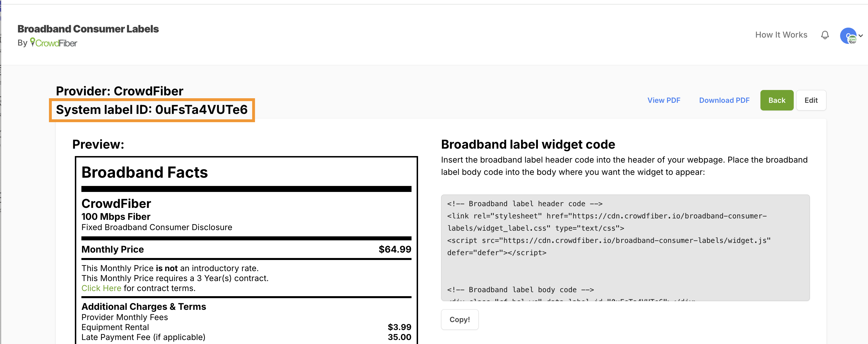868x344 pixels.
Task: Click the Edit button
Action: click(x=811, y=100)
